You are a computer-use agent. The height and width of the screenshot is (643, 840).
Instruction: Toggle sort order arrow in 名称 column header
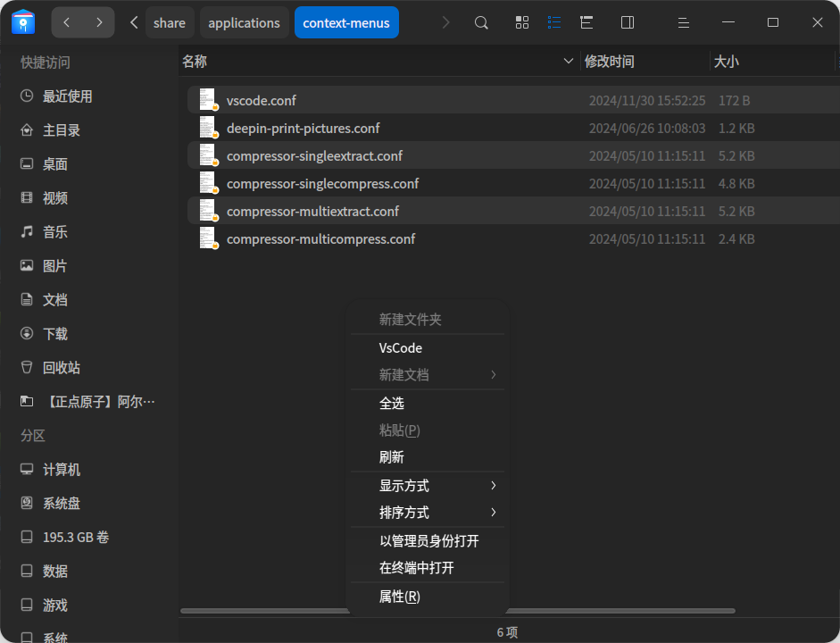point(569,61)
